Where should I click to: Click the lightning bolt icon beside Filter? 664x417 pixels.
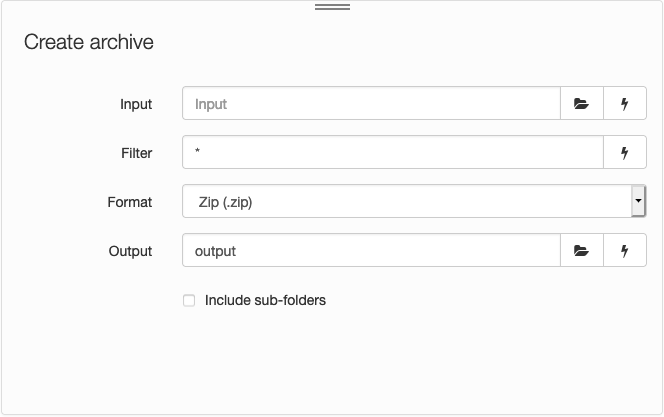[x=625, y=152]
